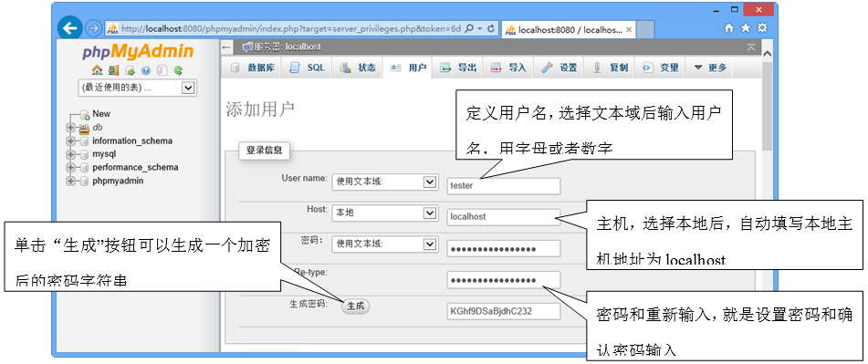868x364 pixels.
Task: Click the 服务器: localhost breadcrumb link
Action: pos(288,47)
